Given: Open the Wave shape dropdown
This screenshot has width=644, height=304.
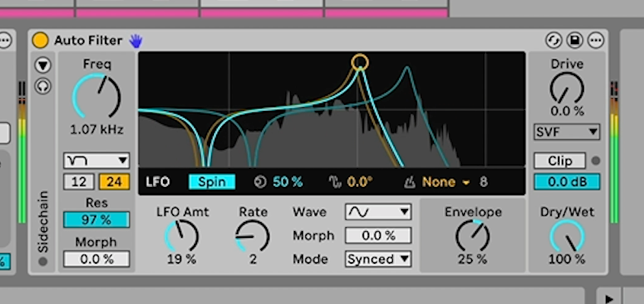Looking at the screenshot, I should [x=378, y=212].
